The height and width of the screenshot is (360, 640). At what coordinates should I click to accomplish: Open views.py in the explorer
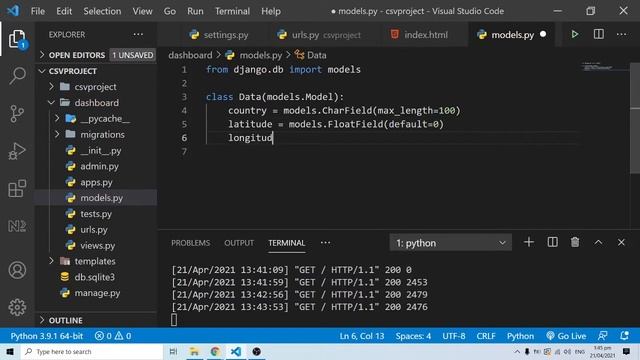(96, 245)
